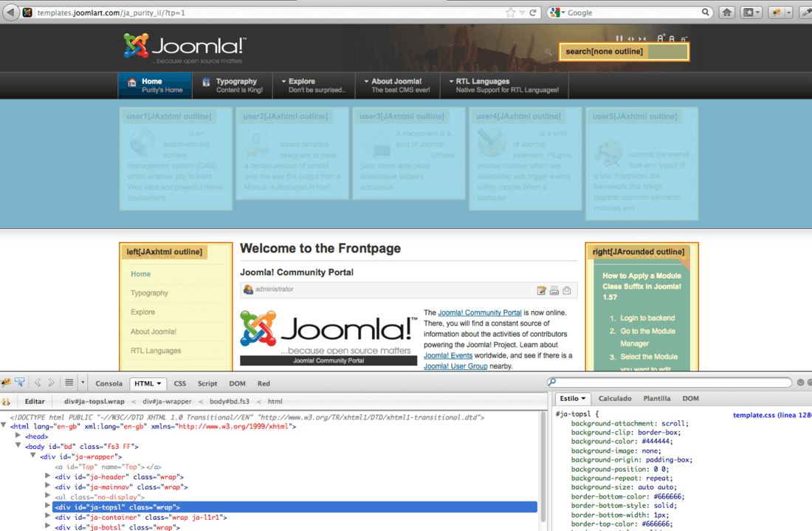
Task: Click the Firebug command line lines icon
Action: (x=69, y=383)
